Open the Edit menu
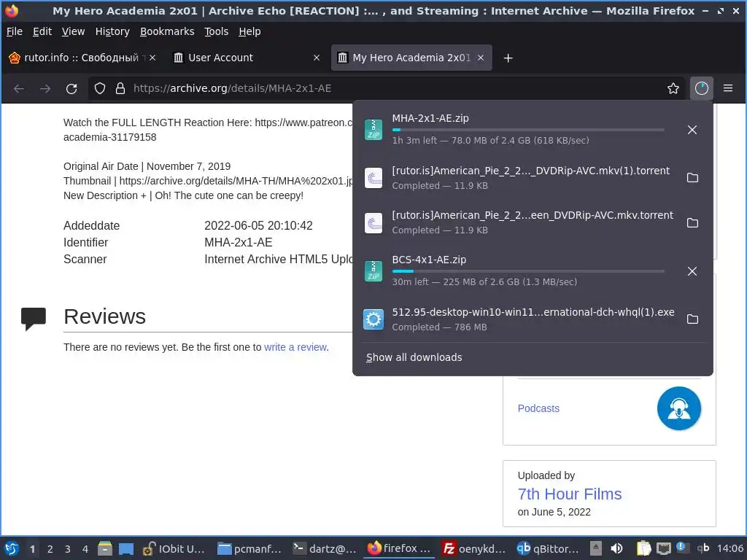747x560 pixels. pos(42,31)
